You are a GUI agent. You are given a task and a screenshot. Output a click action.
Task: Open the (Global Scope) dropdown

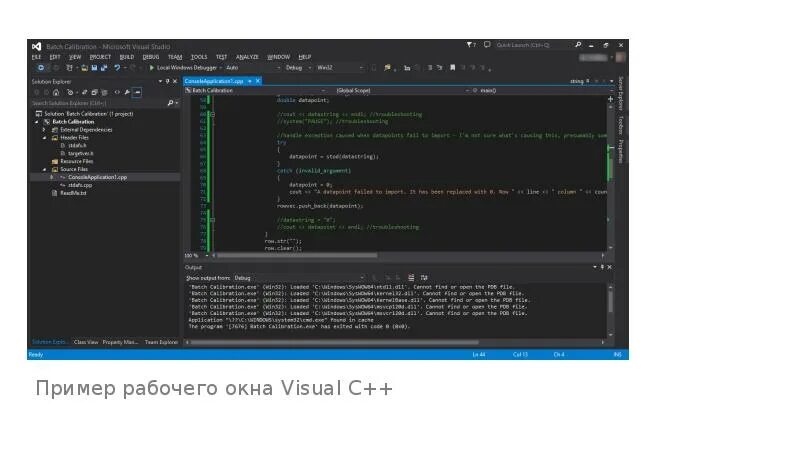coord(403,91)
